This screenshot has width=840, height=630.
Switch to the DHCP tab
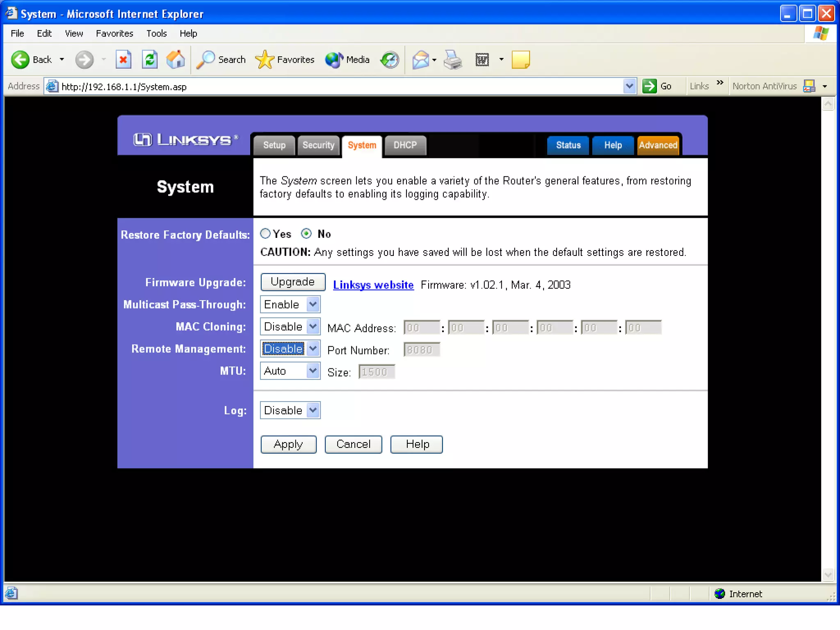[x=405, y=145]
